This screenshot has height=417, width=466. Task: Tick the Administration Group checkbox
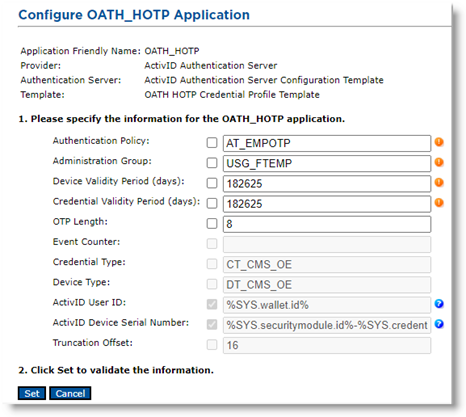[212, 163]
